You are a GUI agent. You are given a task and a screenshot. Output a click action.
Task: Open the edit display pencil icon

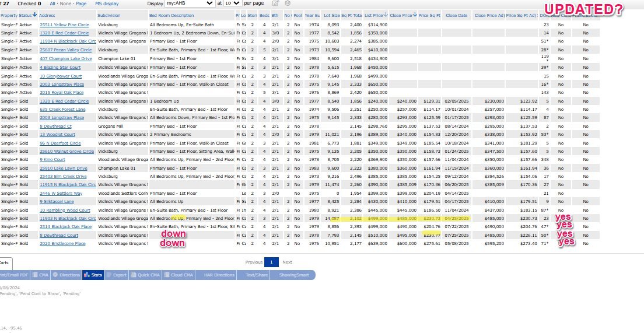tap(275, 3)
